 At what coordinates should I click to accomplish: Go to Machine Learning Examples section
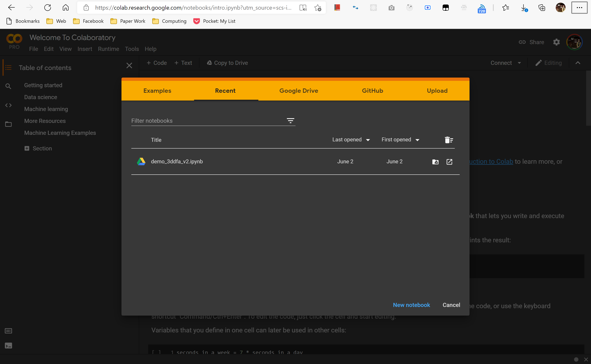[x=60, y=133]
